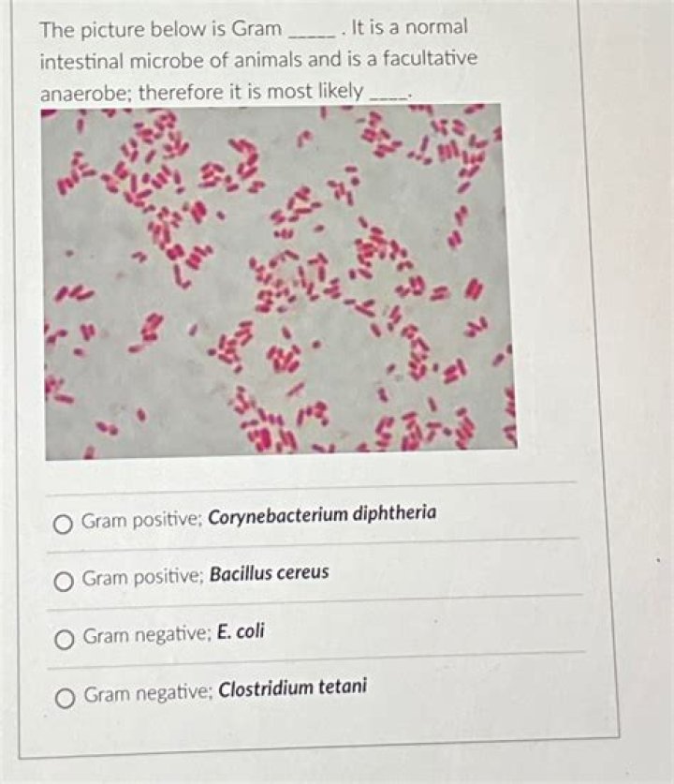
Task: Click the italic "E. coli" answer text
Action: tap(241, 632)
